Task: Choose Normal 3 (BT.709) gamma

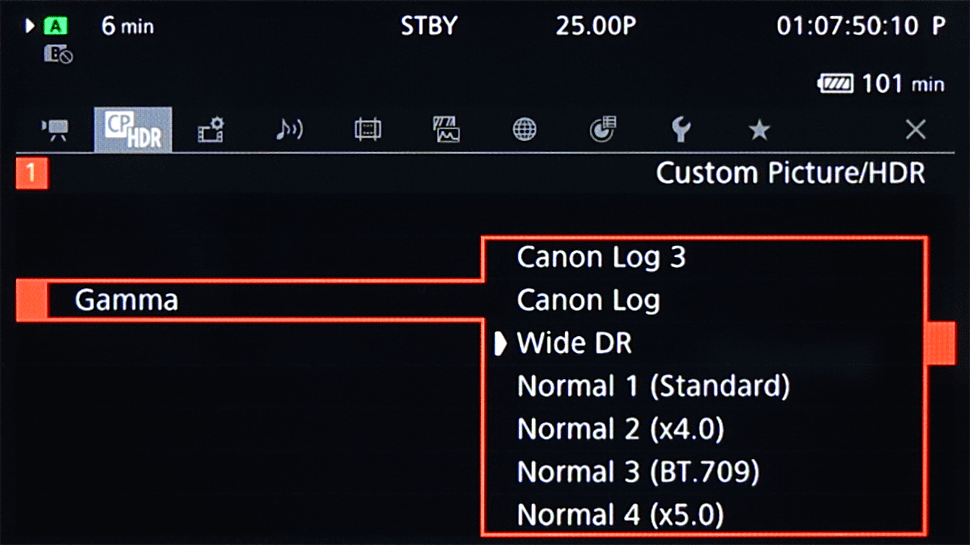Action: coord(638,472)
